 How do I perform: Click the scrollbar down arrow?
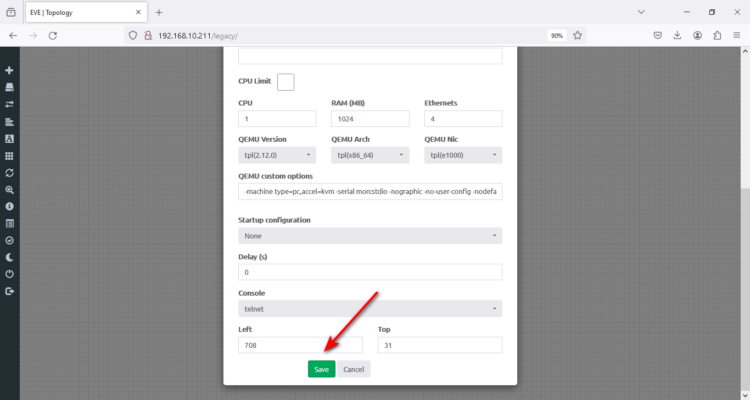[x=745, y=396]
